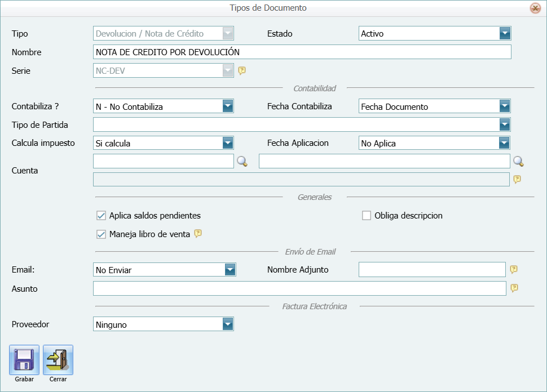Expand the empty Tipo de Partida dropdown
Image resolution: width=547 pixels, height=392 pixels.
click(506, 124)
